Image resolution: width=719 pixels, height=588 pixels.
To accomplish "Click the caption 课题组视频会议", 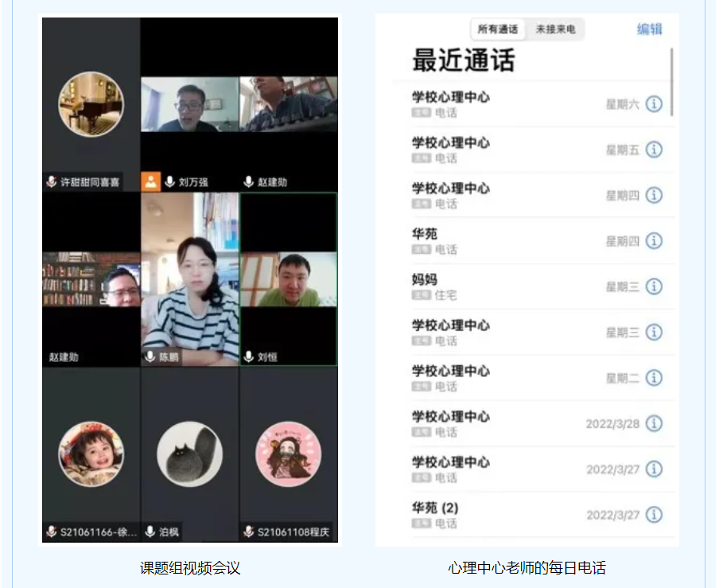I will click(190, 568).
